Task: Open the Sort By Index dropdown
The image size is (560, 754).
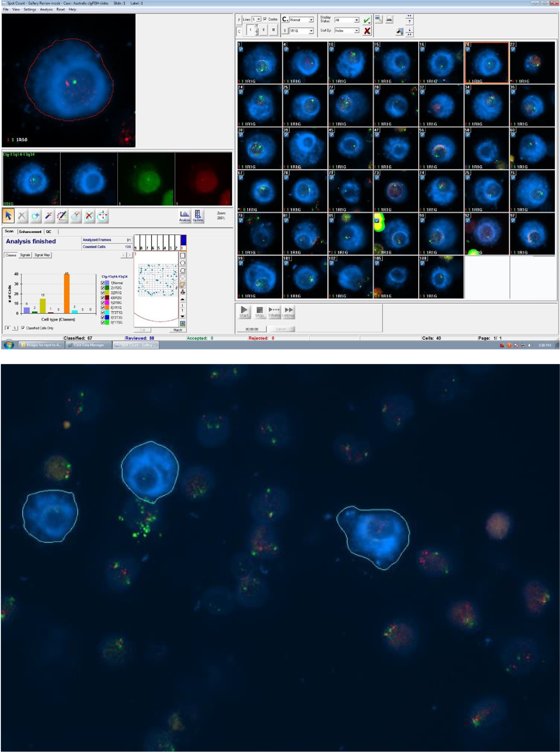Action: 357,31
